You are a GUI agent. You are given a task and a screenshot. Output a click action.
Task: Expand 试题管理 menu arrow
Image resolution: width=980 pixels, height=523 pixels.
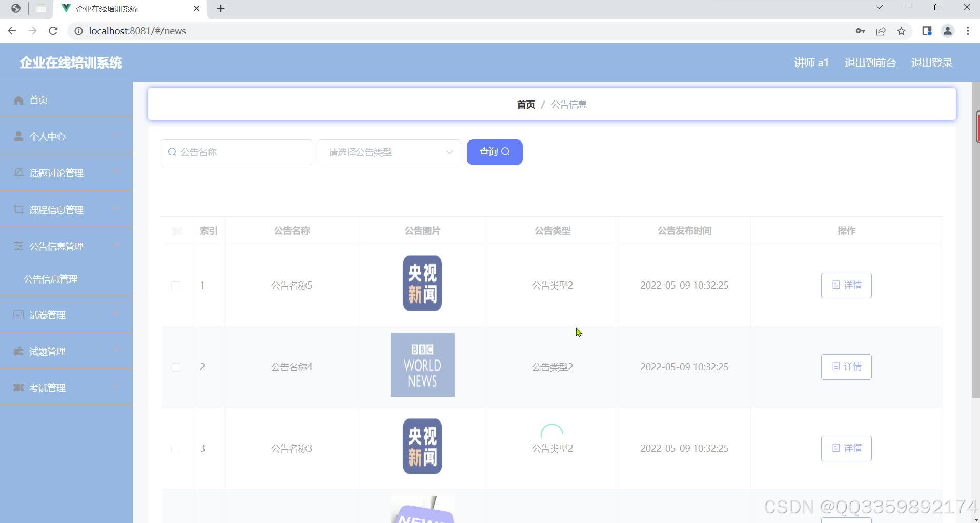tap(116, 350)
